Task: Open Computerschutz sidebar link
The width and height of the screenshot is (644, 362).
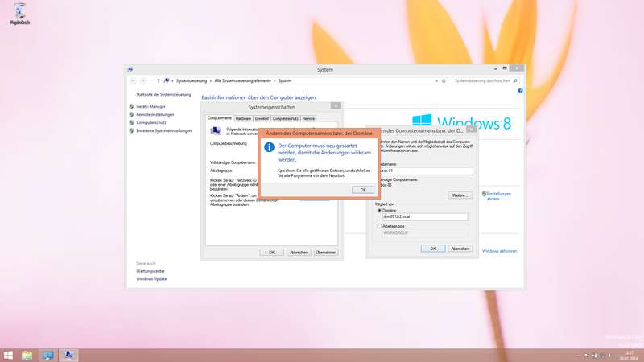Action: pyautogui.click(x=151, y=122)
